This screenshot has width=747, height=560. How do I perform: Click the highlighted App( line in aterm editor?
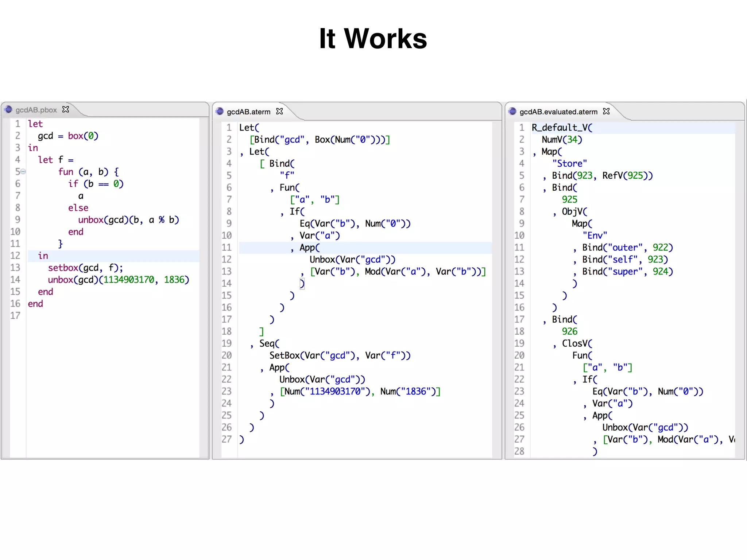tap(309, 248)
